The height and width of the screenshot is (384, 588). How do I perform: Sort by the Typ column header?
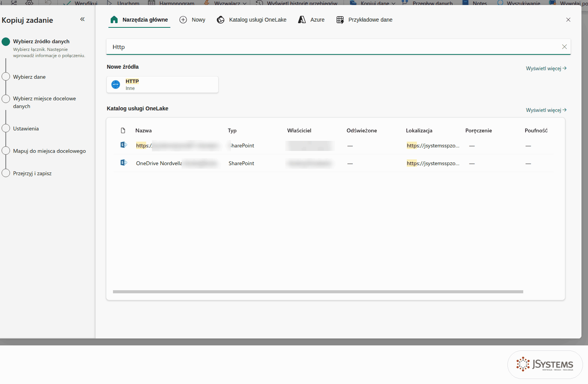[232, 130]
